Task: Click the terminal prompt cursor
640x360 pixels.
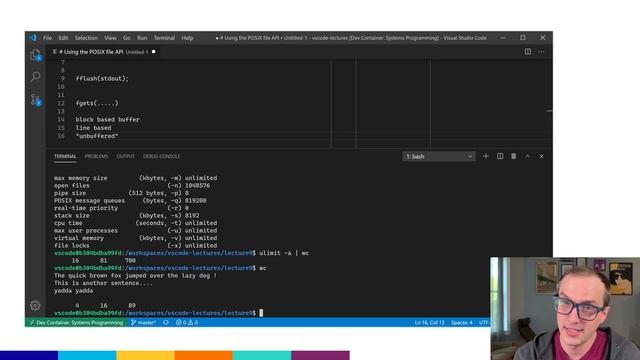Action: point(261,313)
